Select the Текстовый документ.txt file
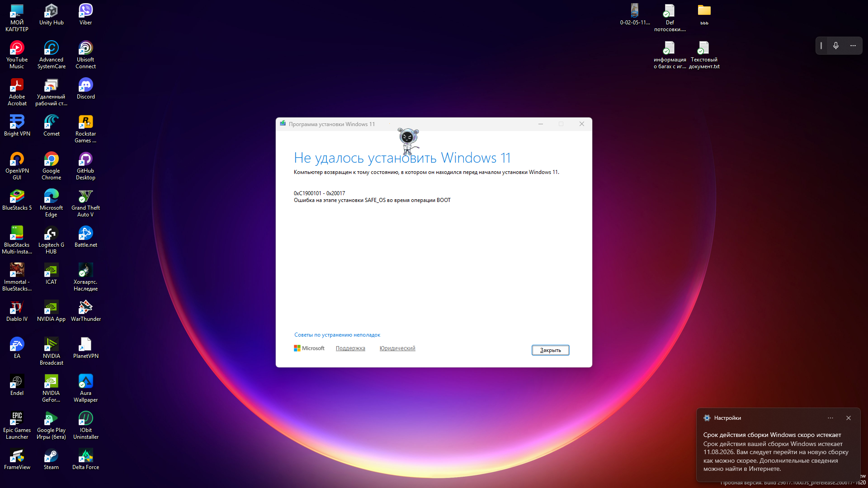The image size is (868, 488). pos(704,55)
